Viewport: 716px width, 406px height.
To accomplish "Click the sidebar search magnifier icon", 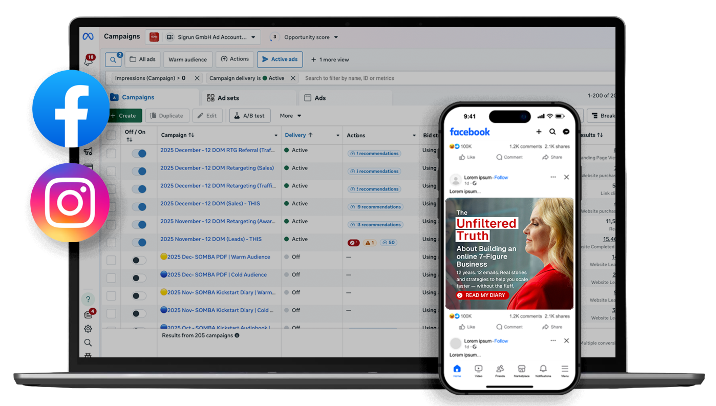I will (x=88, y=343).
